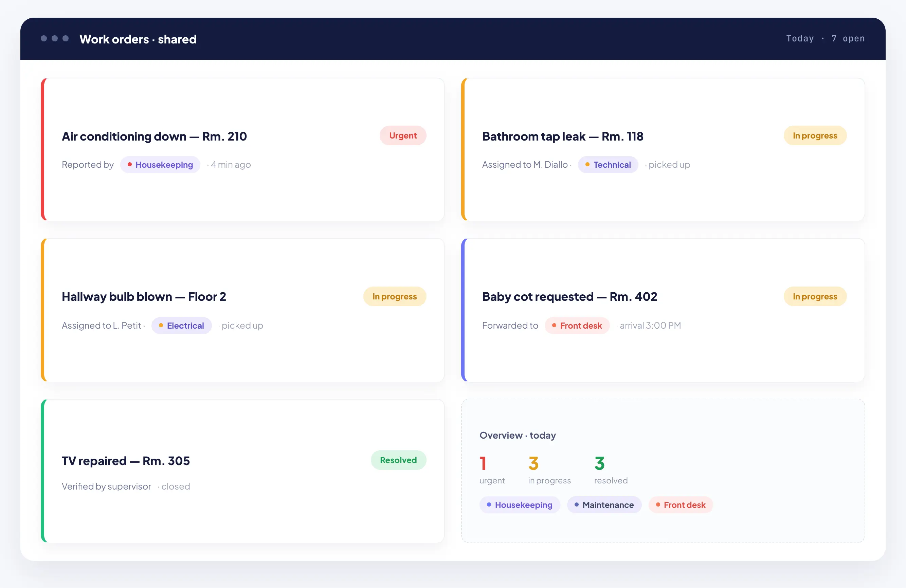Click the Resolved badge

tap(399, 460)
